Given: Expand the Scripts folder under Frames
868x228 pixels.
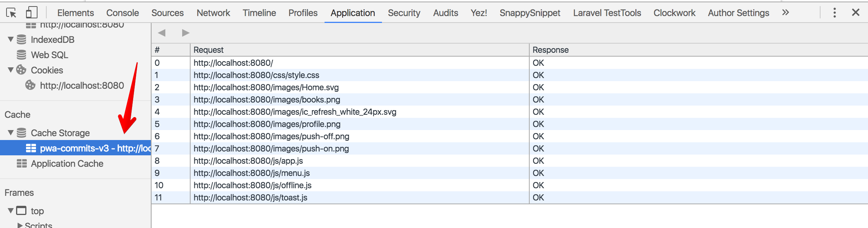Looking at the screenshot, I should [x=20, y=225].
